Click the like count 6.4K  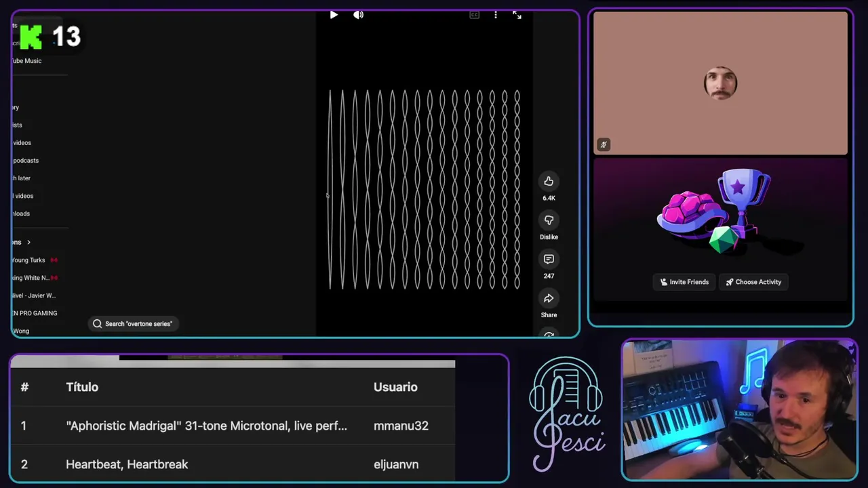[549, 198]
